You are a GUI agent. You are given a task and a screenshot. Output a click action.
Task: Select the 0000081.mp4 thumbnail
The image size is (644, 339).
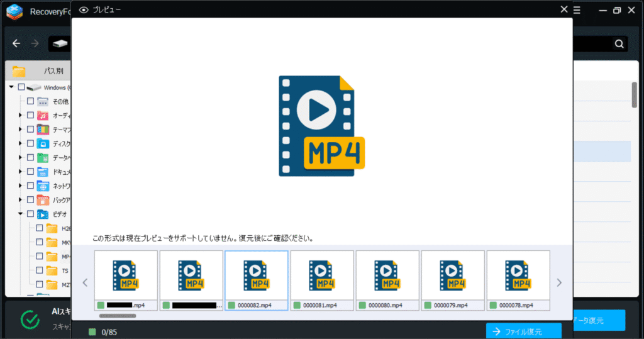point(322,281)
